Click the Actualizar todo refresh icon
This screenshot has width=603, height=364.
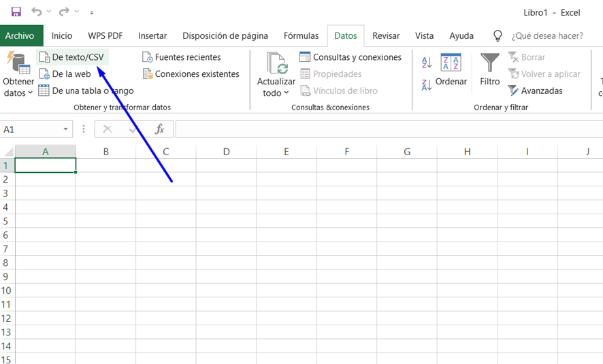277,63
